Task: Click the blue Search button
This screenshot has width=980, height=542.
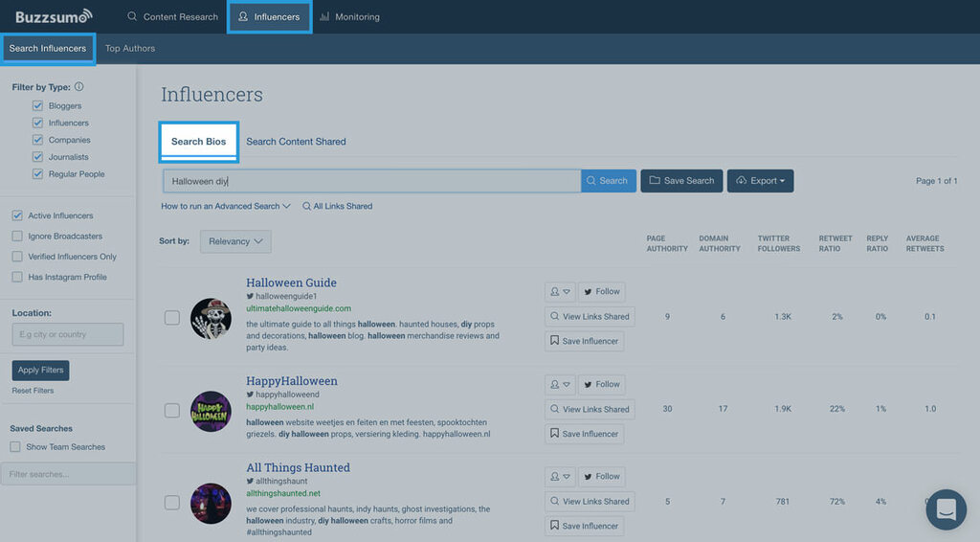Action: (608, 181)
